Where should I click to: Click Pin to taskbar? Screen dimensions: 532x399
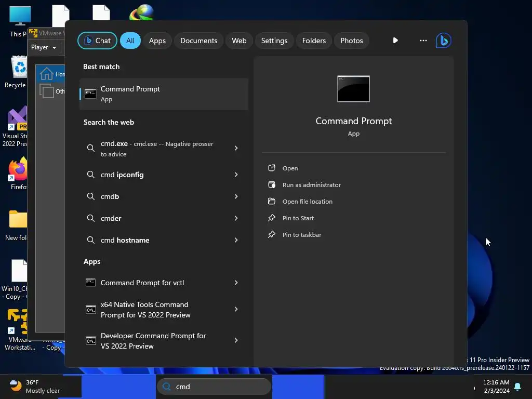(302, 235)
